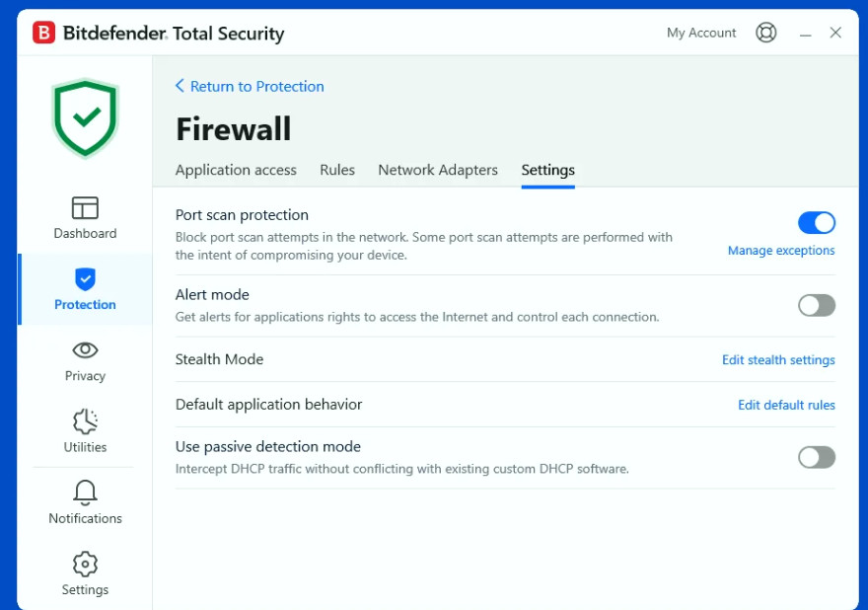Open the Settings gear in sidebar
This screenshot has width=868, height=610.
pos(85,565)
